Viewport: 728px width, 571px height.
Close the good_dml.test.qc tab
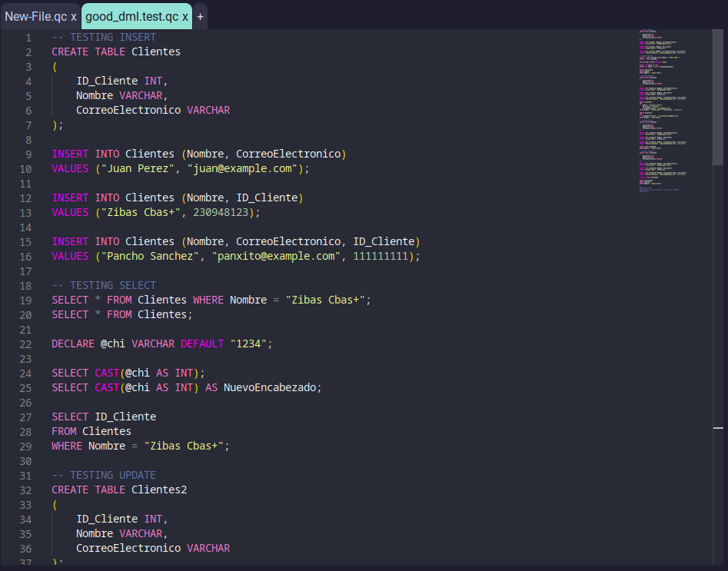184,17
